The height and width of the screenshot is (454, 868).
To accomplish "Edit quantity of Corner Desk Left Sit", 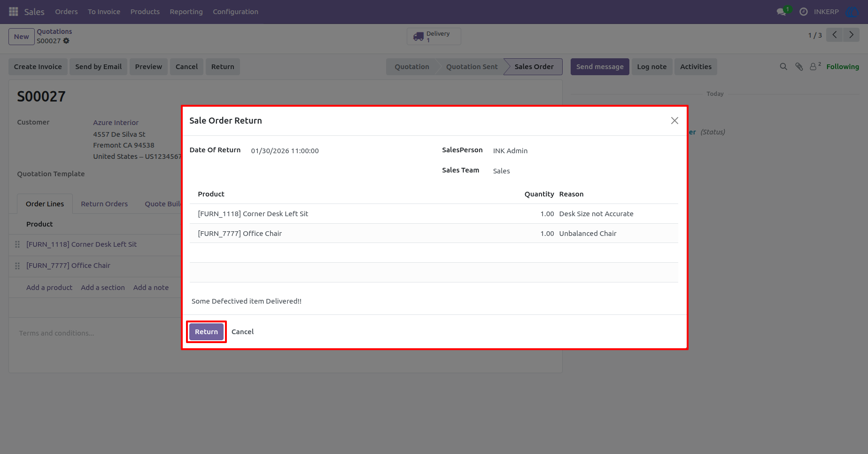I will (547, 214).
